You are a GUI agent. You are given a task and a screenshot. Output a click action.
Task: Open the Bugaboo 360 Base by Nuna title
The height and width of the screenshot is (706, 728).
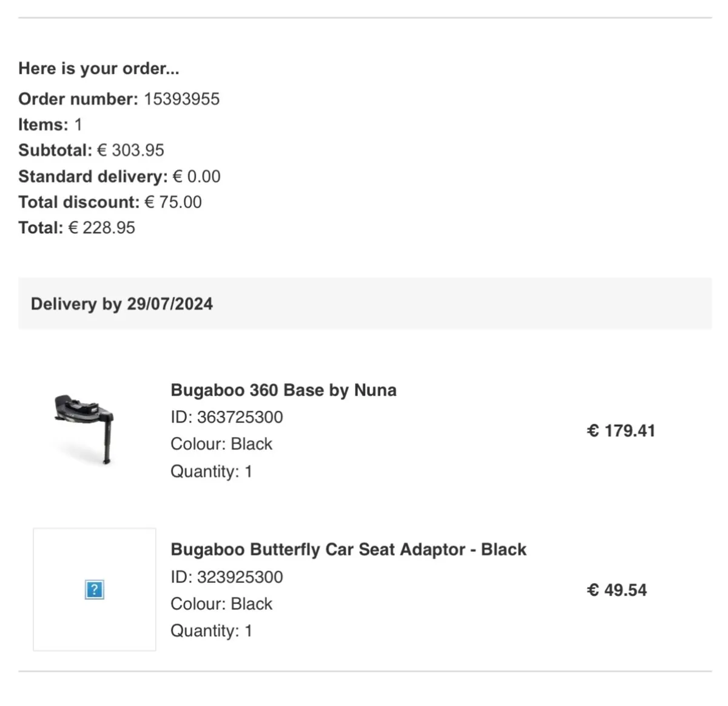coord(283,390)
